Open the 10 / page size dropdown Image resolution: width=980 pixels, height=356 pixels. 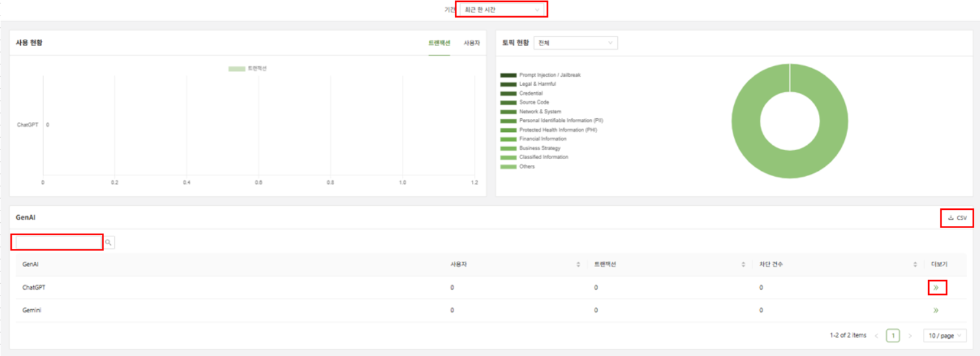tap(944, 336)
